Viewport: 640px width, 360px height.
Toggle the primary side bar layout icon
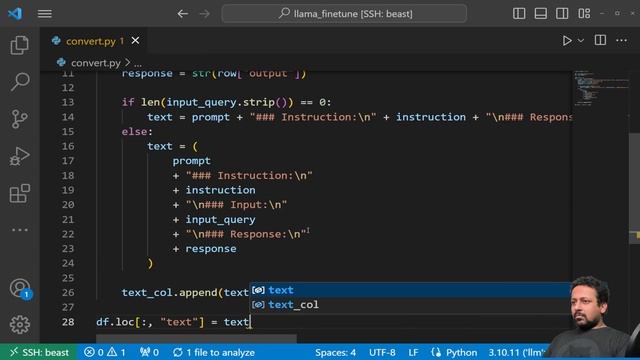[x=519, y=13]
